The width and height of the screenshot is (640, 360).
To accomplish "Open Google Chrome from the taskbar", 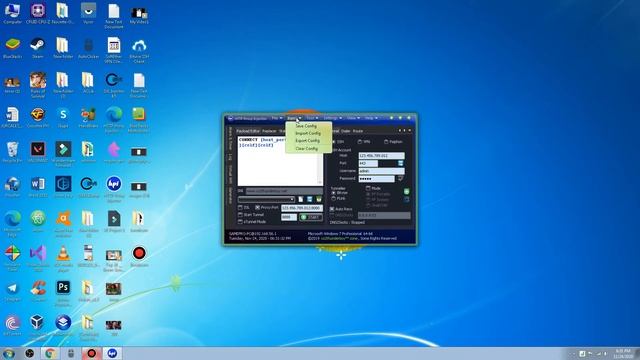I will click(50, 353).
